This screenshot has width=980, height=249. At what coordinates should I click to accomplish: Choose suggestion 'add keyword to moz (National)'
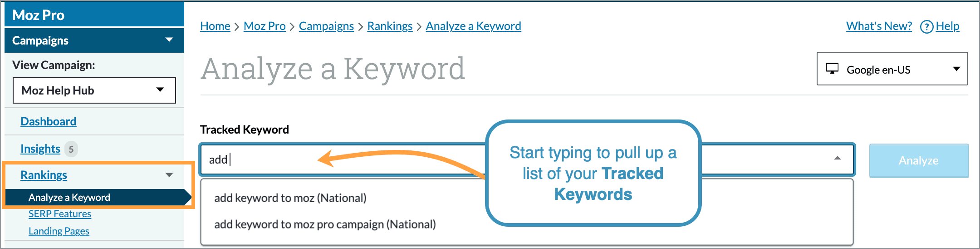pyautogui.click(x=290, y=198)
